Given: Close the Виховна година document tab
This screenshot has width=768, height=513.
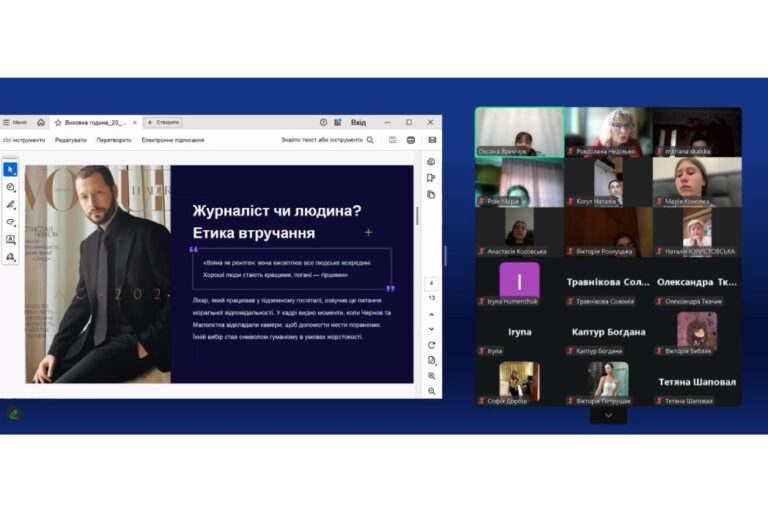Looking at the screenshot, I should [x=135, y=122].
